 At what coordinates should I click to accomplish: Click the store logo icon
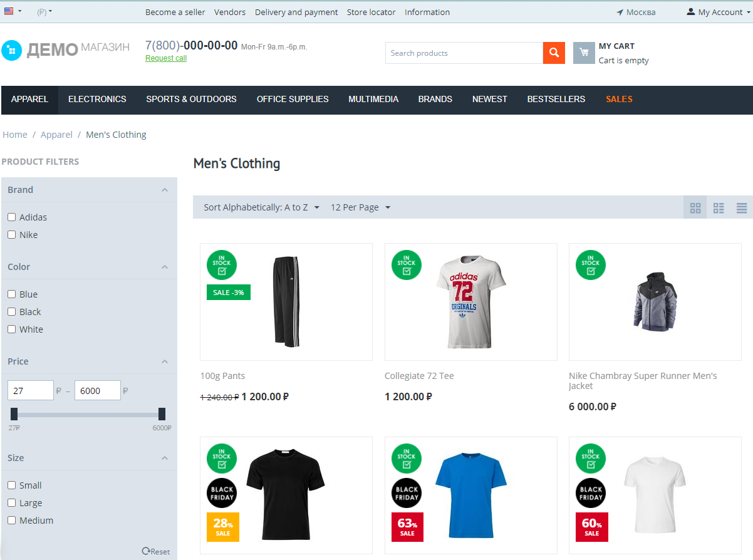pos(12,50)
